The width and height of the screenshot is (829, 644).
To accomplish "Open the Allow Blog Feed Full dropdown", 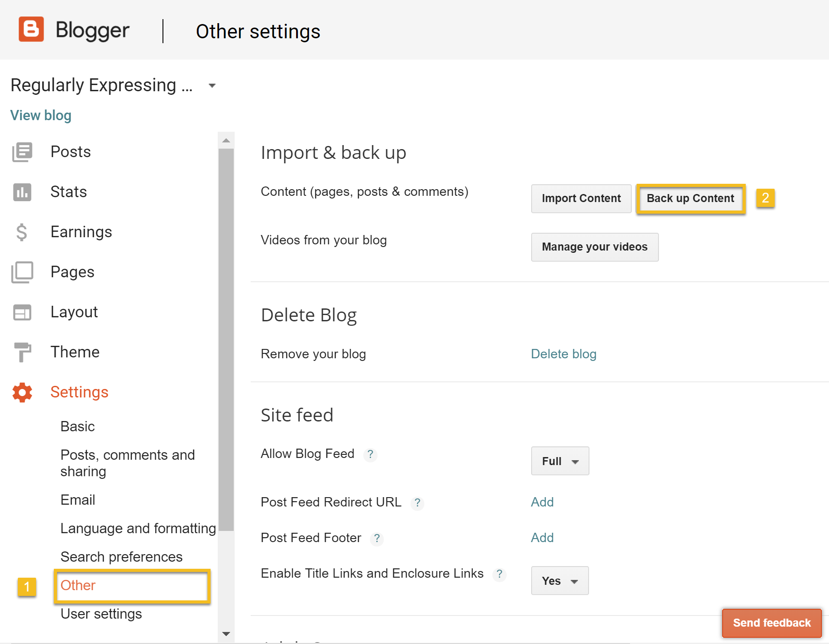I will (x=560, y=461).
